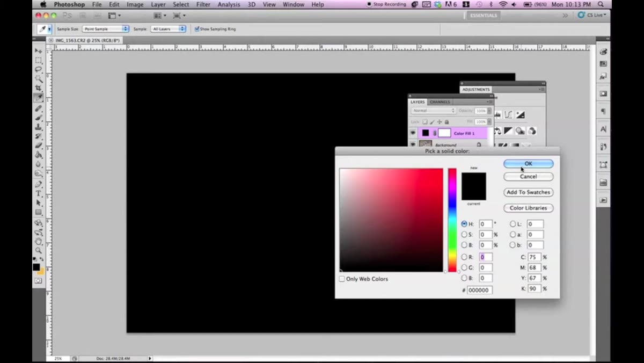Open the Filter menu

click(x=203, y=4)
